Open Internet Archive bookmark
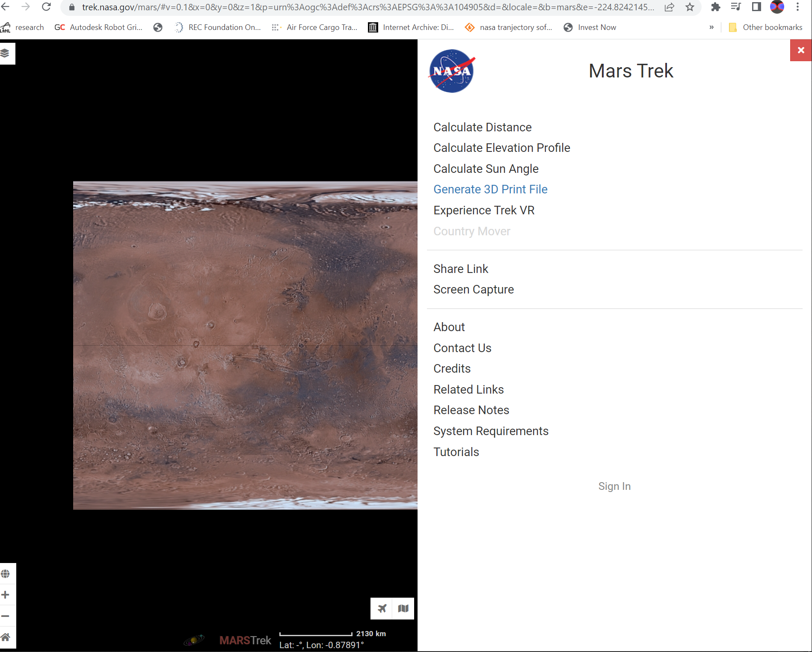 click(x=411, y=27)
